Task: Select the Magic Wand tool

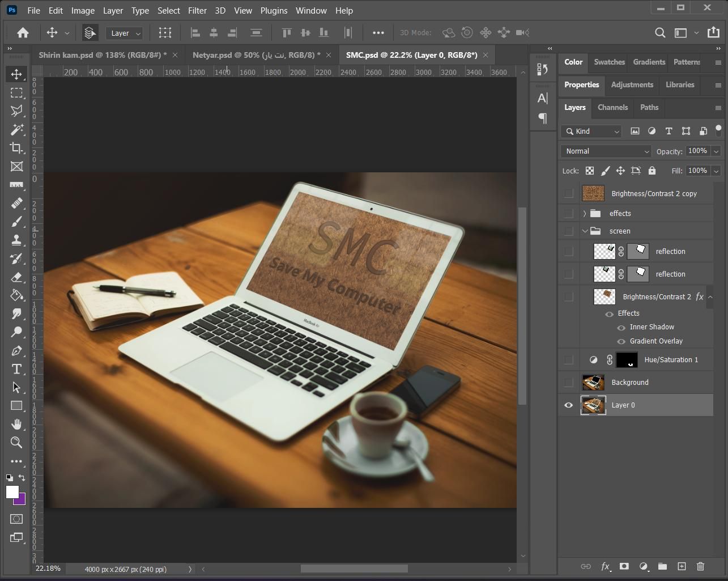Action: click(16, 130)
